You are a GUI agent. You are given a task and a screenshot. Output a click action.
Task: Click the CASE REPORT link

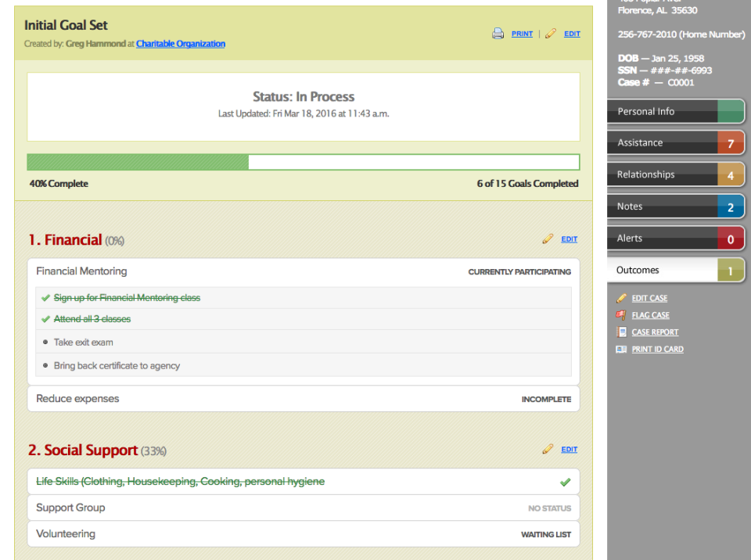click(654, 332)
